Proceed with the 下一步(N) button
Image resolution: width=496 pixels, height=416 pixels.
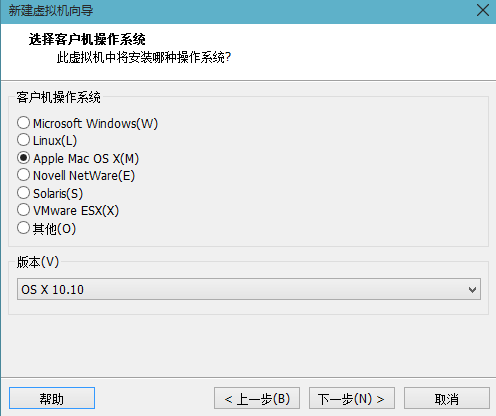(352, 398)
